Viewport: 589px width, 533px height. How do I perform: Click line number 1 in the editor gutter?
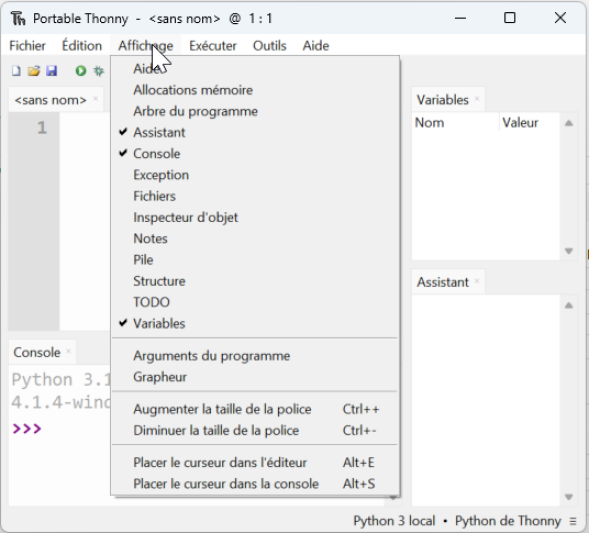pos(42,128)
